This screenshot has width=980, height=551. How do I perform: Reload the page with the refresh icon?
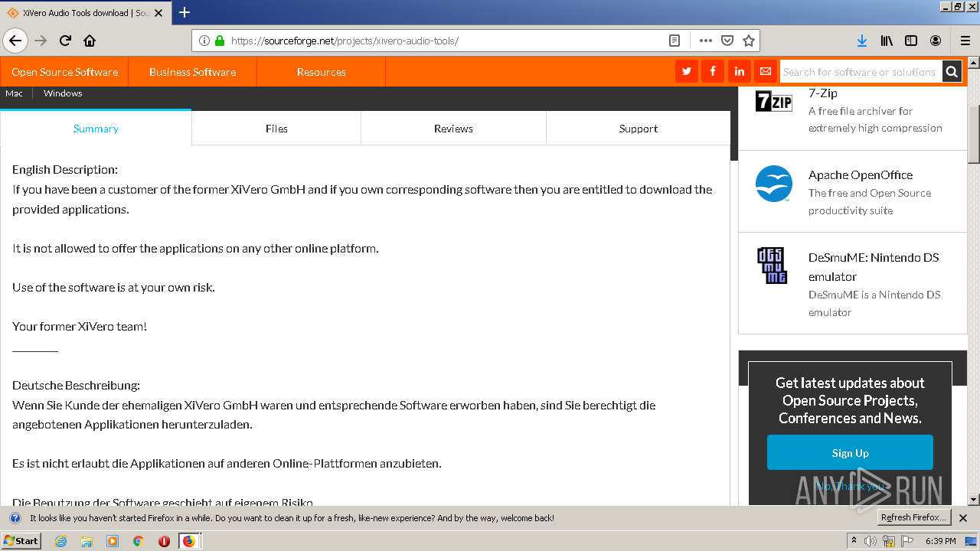(x=66, y=41)
